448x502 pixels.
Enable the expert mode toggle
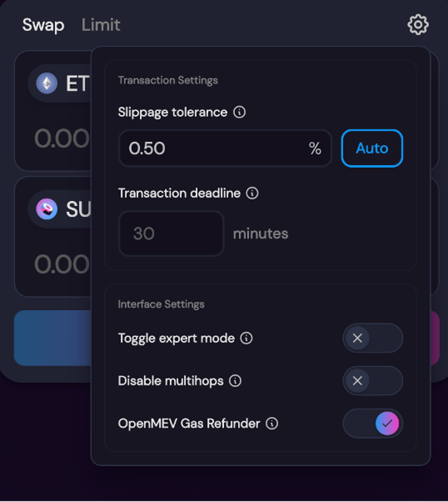pyautogui.click(x=372, y=338)
